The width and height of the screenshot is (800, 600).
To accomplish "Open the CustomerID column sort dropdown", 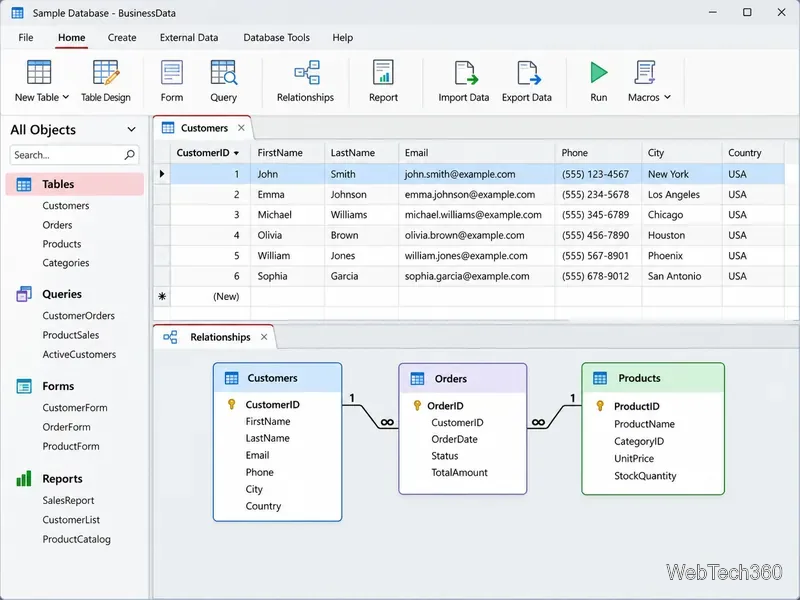I will [x=236, y=153].
